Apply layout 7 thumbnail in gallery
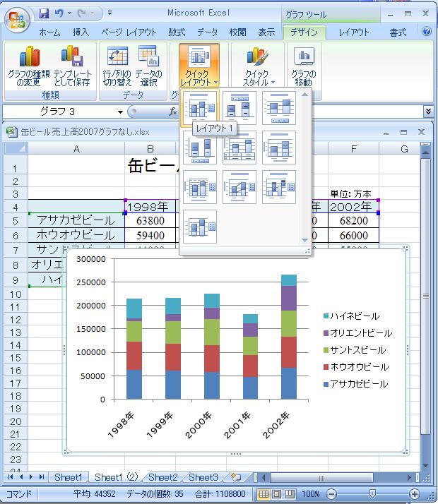The width and height of the screenshot is (438, 504). pyautogui.click(x=200, y=187)
